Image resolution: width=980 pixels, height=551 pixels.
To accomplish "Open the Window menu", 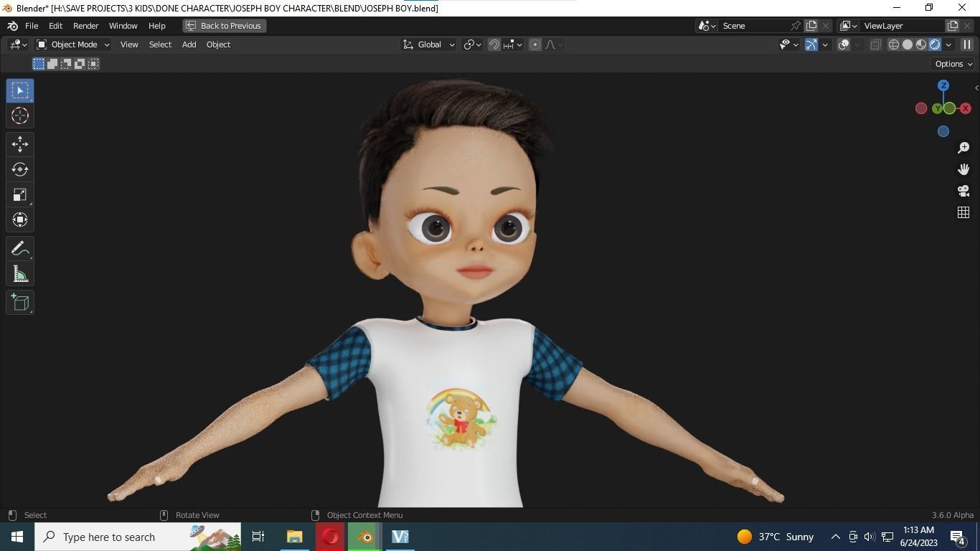I will 123,26.
